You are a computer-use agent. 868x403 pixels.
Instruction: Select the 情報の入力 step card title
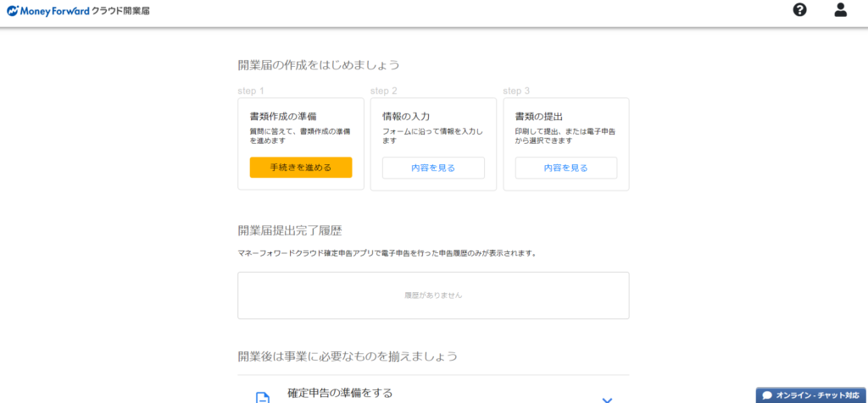coord(406,116)
